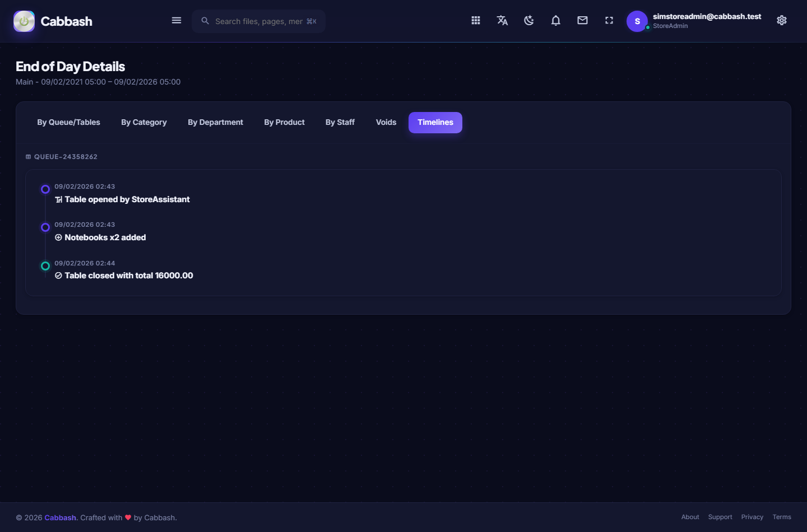Open the Support footer link
The height and width of the screenshot is (532, 807).
click(720, 517)
